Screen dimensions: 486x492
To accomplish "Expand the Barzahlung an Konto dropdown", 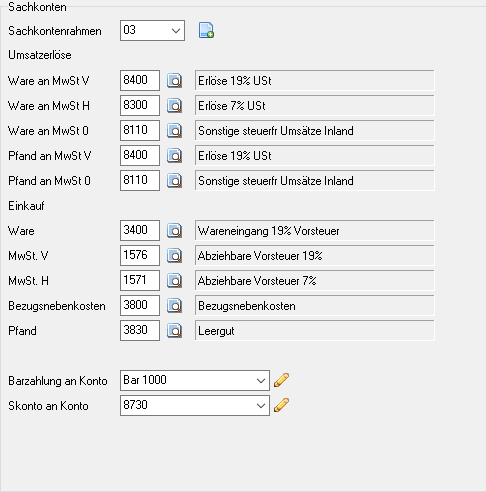I will point(261,380).
